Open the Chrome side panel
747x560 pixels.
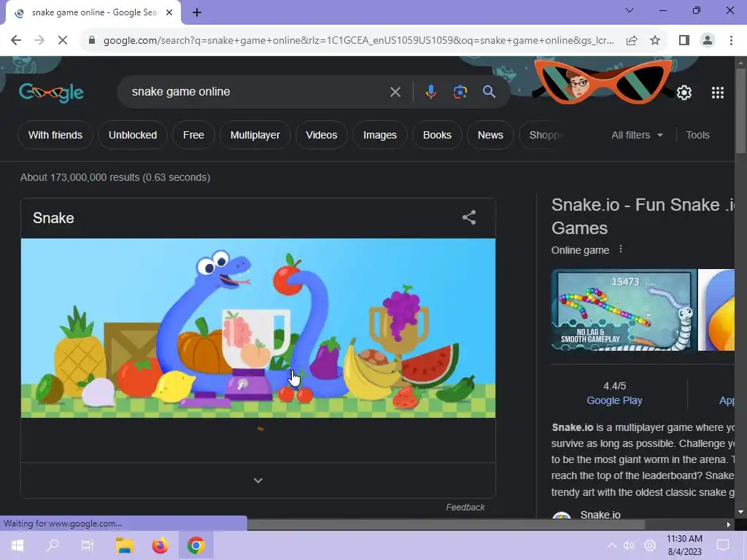684,41
